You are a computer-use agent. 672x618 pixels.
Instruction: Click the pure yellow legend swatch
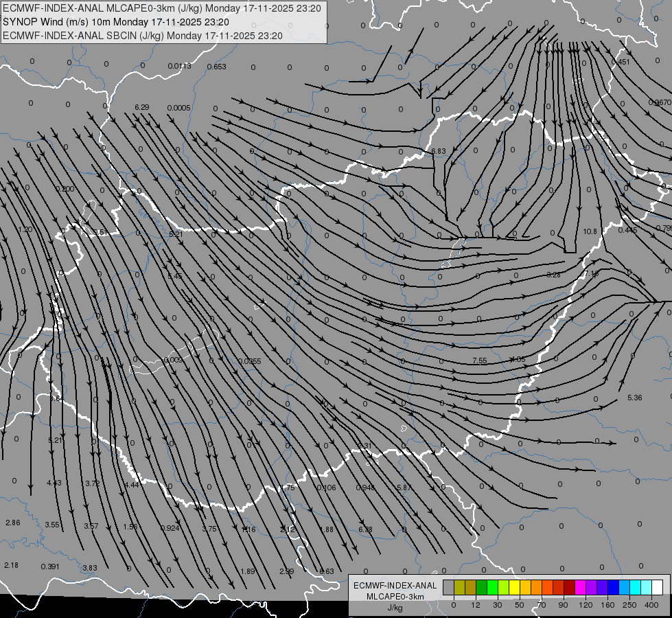(515, 587)
